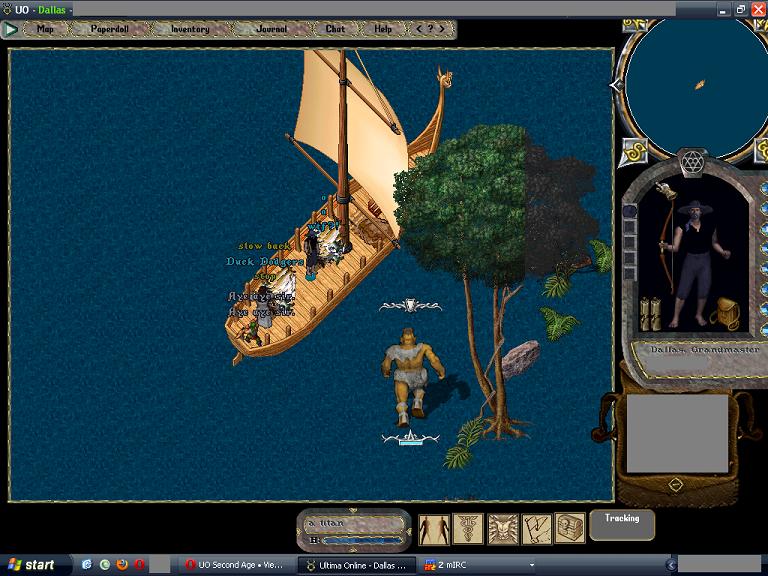Click the '< ? >' info button

(432, 29)
